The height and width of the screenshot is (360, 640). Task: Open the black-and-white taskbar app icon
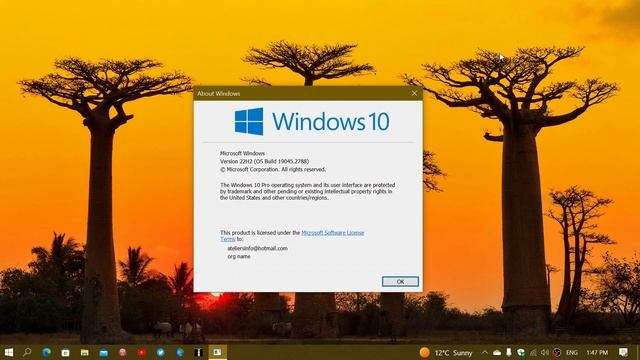click(198, 352)
